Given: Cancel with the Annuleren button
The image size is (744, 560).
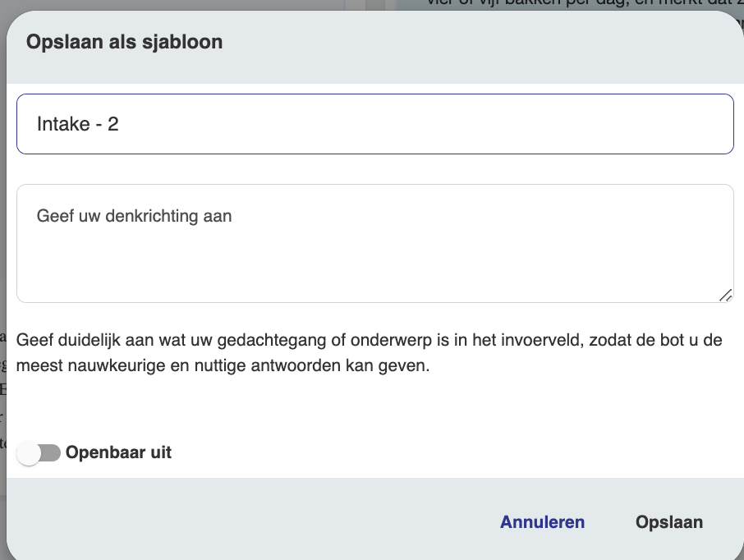Looking at the screenshot, I should point(542,522).
